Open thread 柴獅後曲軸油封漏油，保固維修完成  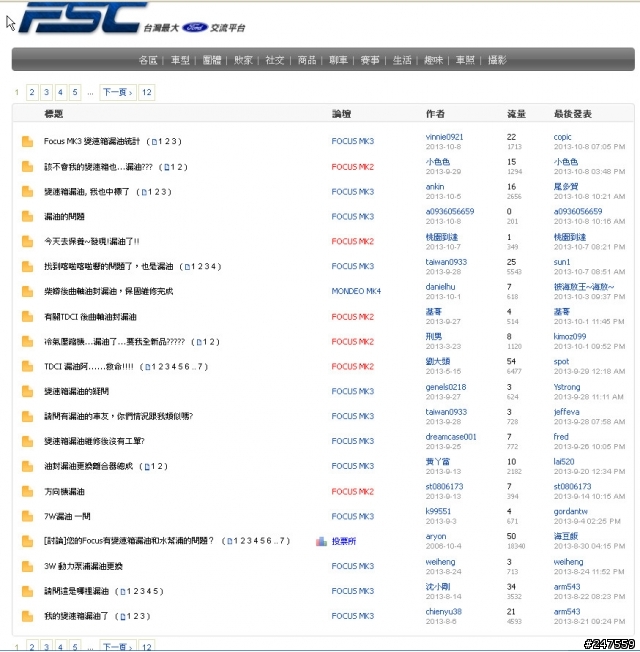[109, 291]
